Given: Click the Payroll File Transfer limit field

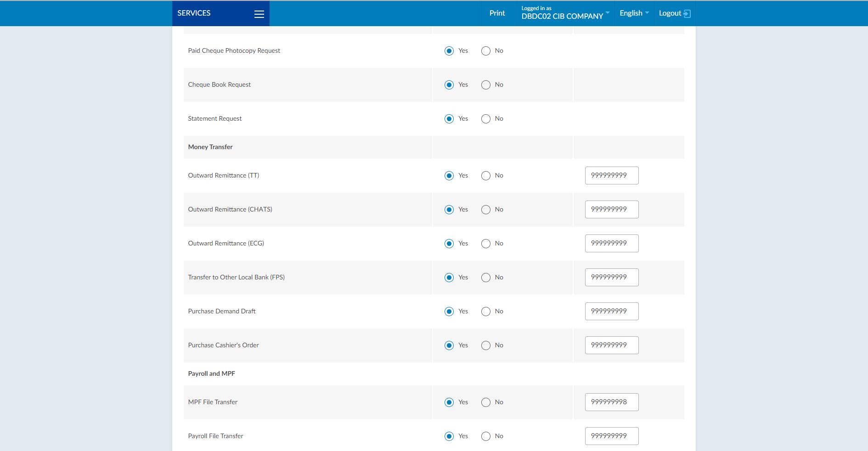Looking at the screenshot, I should (611, 436).
